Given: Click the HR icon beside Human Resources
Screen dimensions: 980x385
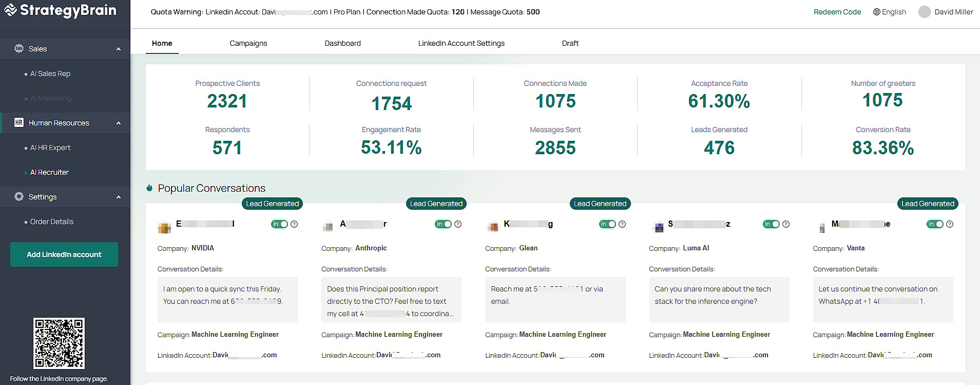Looking at the screenshot, I should (19, 122).
